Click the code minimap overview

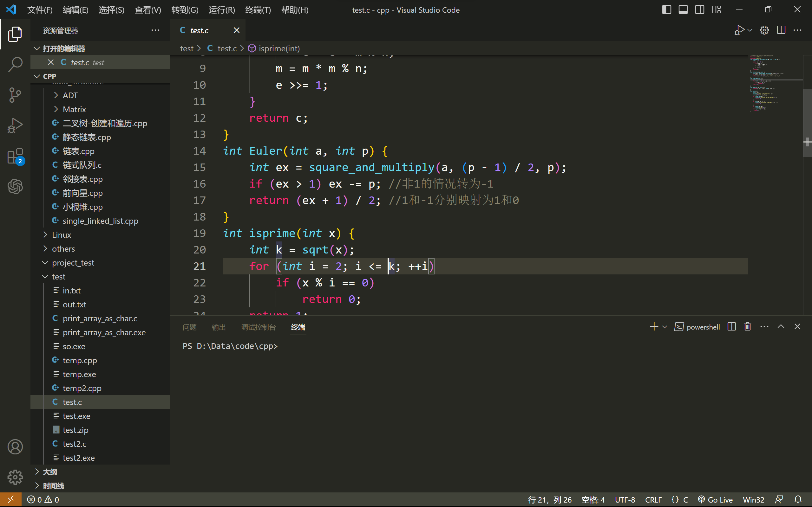point(768,84)
